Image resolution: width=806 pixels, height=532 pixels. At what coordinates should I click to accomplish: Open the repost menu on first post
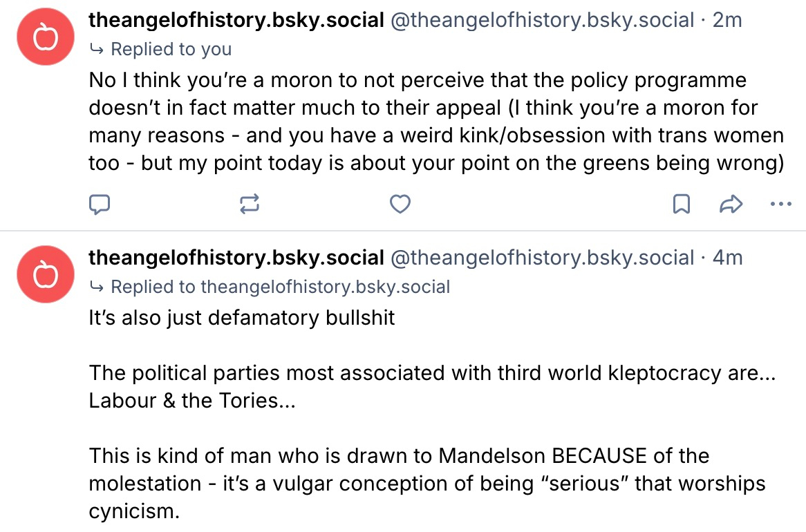point(250,204)
